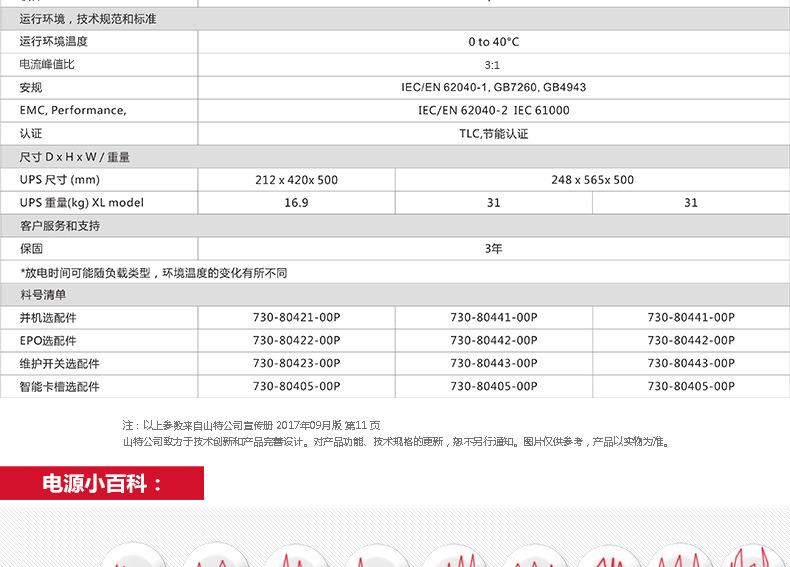The image size is (790, 567).
Task: Select the 电流峰值比 3:1 value
Action: [492, 65]
